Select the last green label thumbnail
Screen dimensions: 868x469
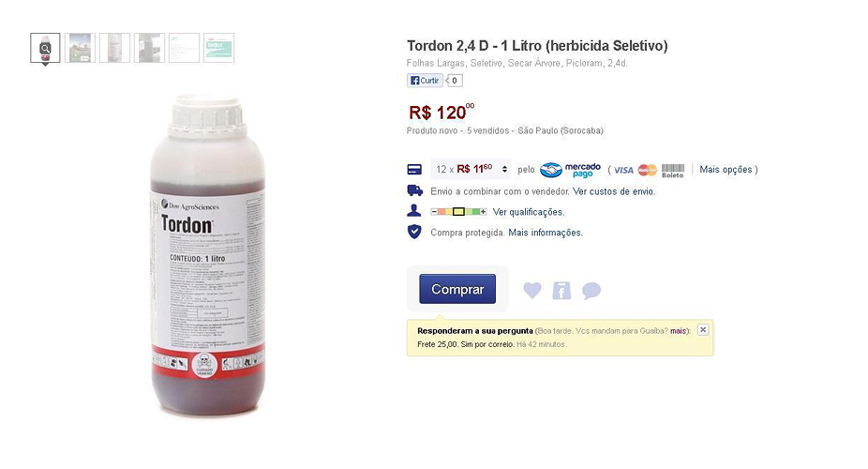pos(218,48)
